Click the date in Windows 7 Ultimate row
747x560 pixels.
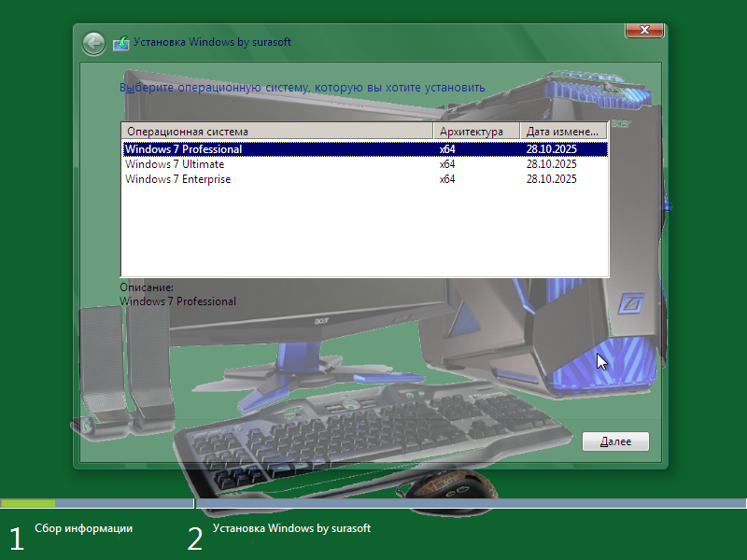pos(551,164)
